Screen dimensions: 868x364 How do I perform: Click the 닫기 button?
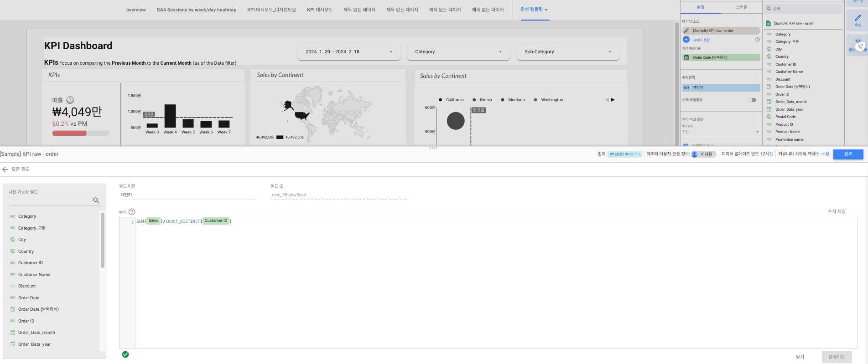click(x=800, y=357)
